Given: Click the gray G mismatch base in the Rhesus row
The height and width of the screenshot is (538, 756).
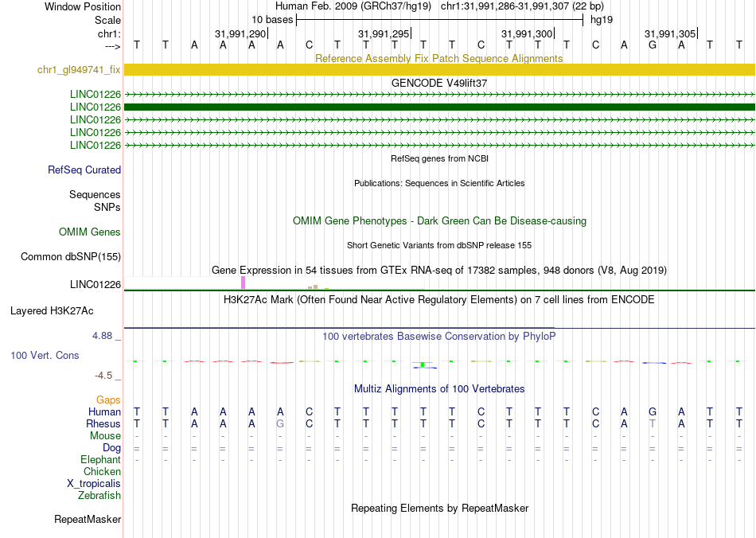Looking at the screenshot, I should (x=280, y=423).
